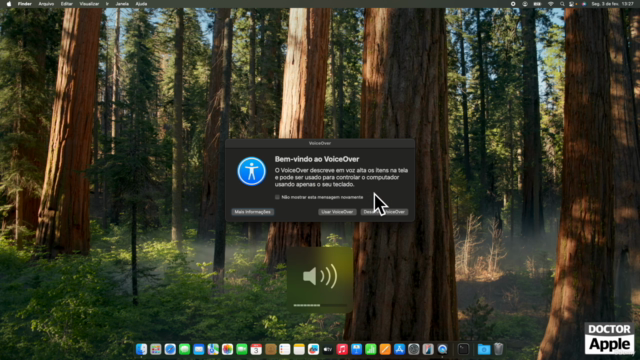The width and height of the screenshot is (640, 360).
Task: Launch the Apple TV app
Action: click(327, 349)
